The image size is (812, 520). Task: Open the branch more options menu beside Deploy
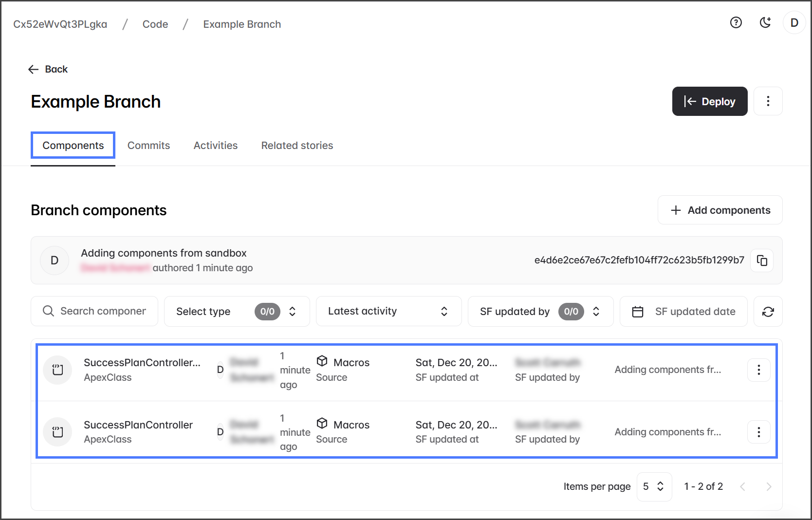(x=768, y=101)
